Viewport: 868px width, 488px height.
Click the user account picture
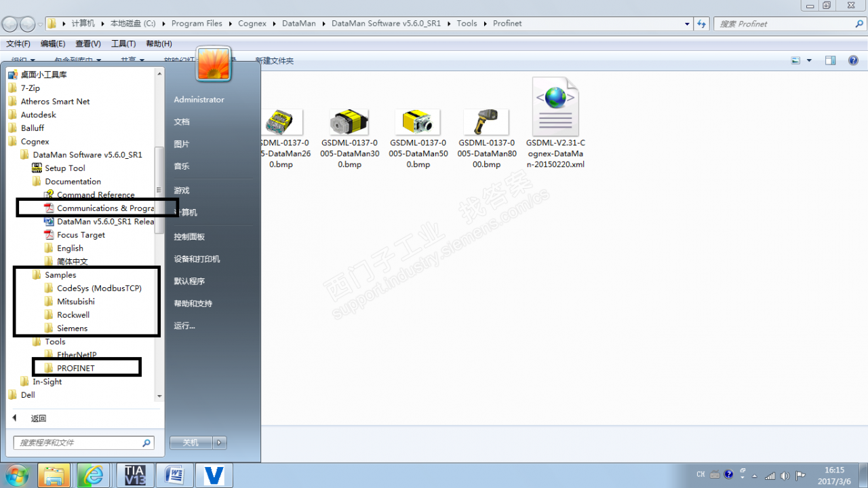[x=214, y=64]
